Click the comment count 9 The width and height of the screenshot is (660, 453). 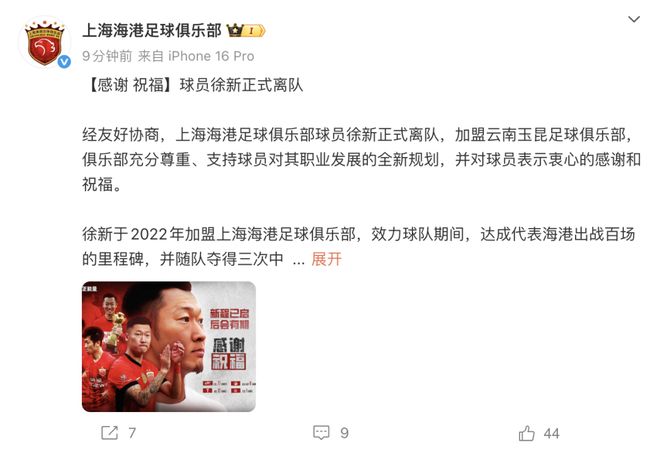344,433
